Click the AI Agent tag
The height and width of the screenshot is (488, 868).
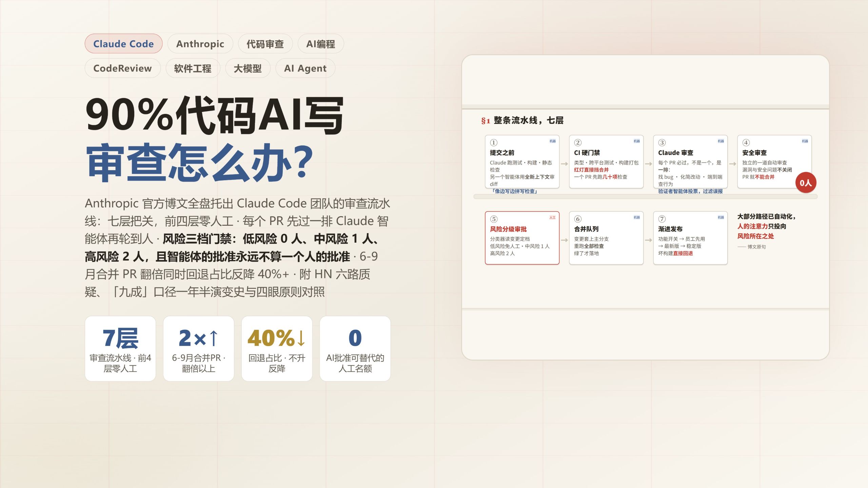(305, 68)
